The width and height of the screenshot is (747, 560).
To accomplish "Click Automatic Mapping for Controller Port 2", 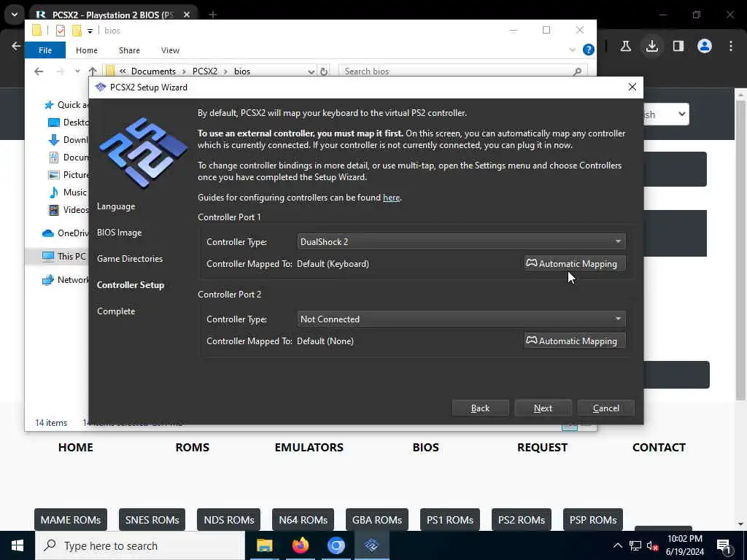I will click(x=575, y=341).
